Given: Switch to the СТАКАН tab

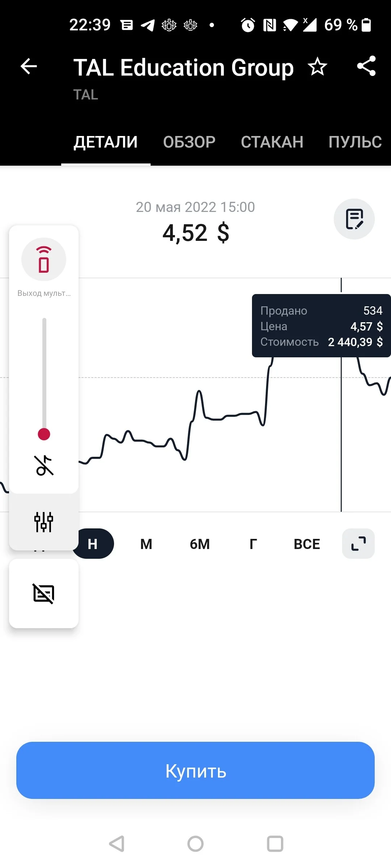Looking at the screenshot, I should pyautogui.click(x=272, y=142).
